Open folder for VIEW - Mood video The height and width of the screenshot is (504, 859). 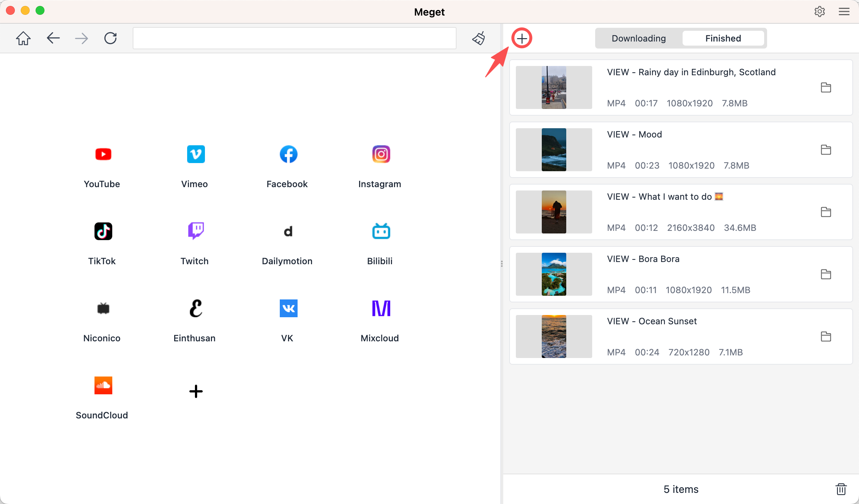tap(826, 150)
